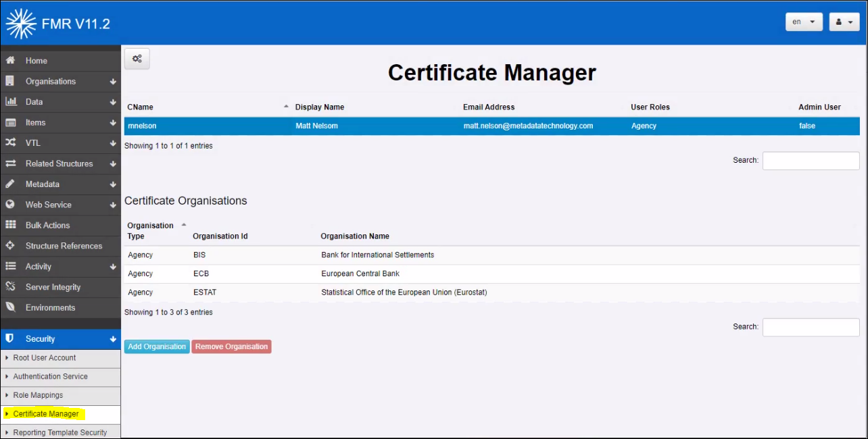Expand the Organisations sidebar menu arrow

coord(113,82)
